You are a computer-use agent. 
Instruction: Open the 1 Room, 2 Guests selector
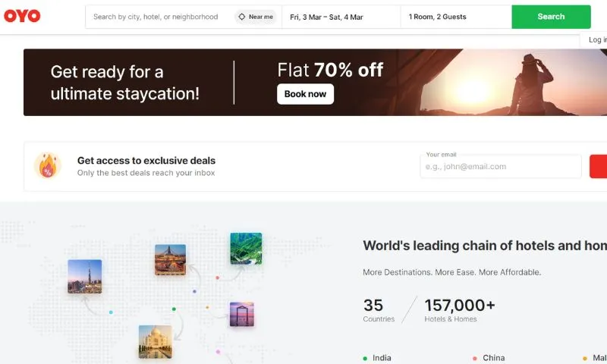click(456, 17)
